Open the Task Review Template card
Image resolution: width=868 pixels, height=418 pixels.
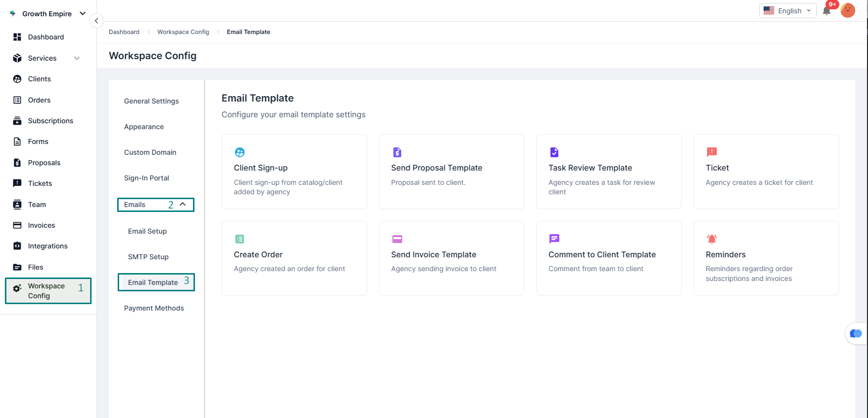click(609, 171)
